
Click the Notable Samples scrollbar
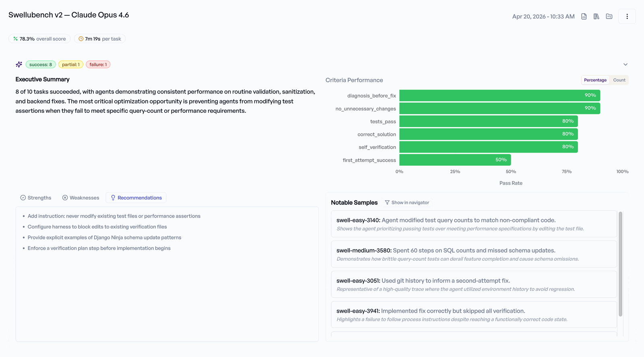click(x=620, y=264)
